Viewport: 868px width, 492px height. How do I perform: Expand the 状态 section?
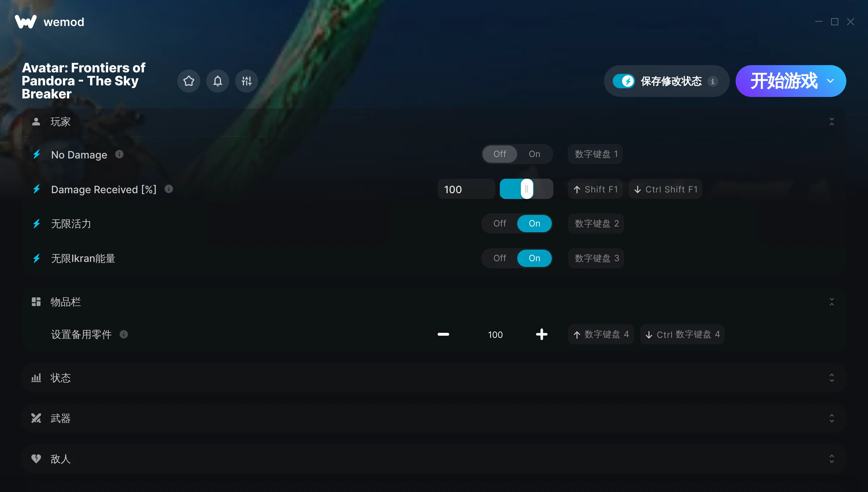[x=434, y=378]
